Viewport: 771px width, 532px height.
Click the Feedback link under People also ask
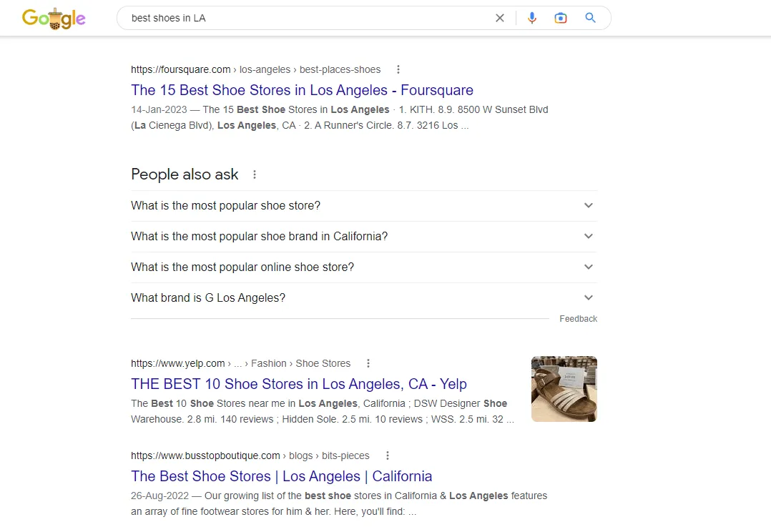pos(578,318)
